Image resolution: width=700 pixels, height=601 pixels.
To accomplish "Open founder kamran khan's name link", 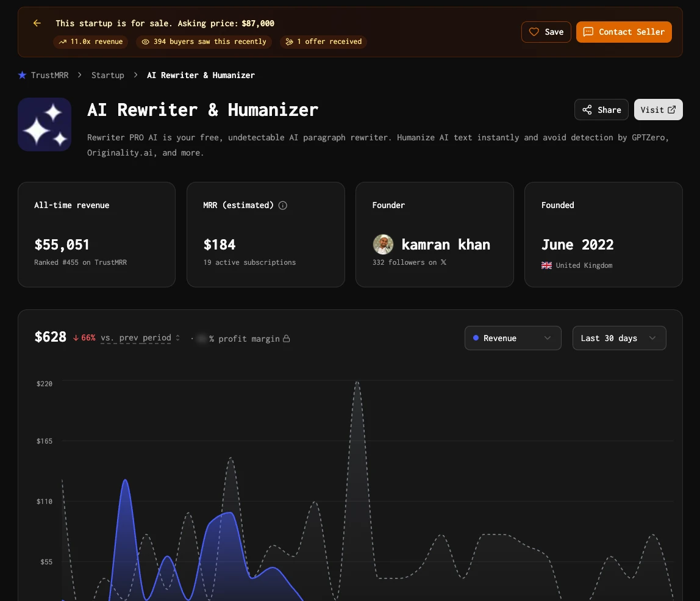I will point(446,245).
